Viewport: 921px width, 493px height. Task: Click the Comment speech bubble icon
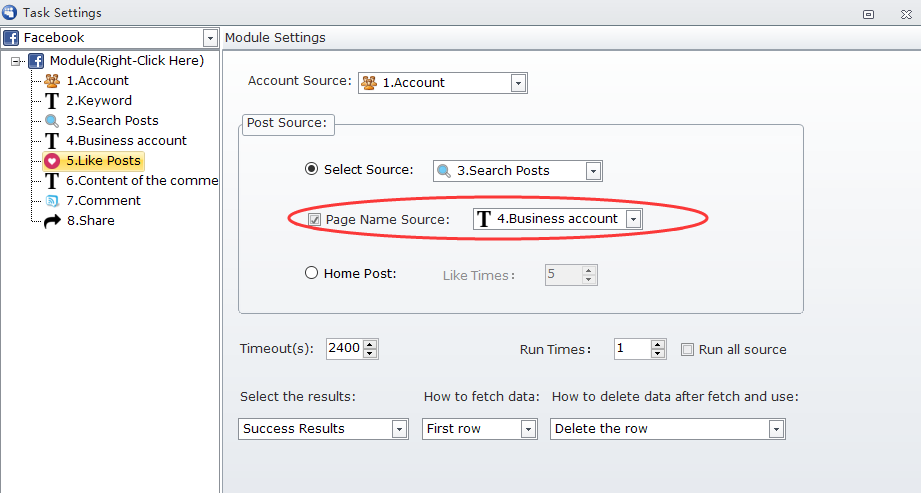click(x=52, y=201)
